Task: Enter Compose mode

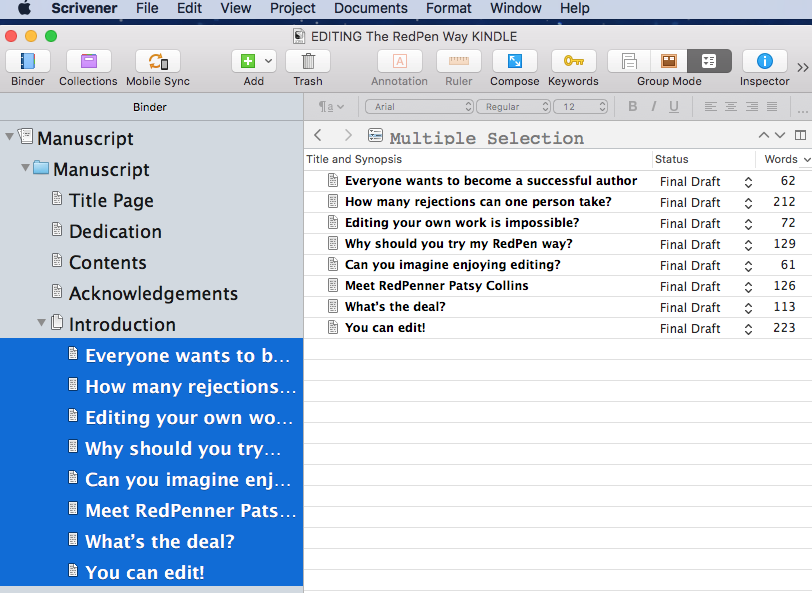Action: click(514, 62)
